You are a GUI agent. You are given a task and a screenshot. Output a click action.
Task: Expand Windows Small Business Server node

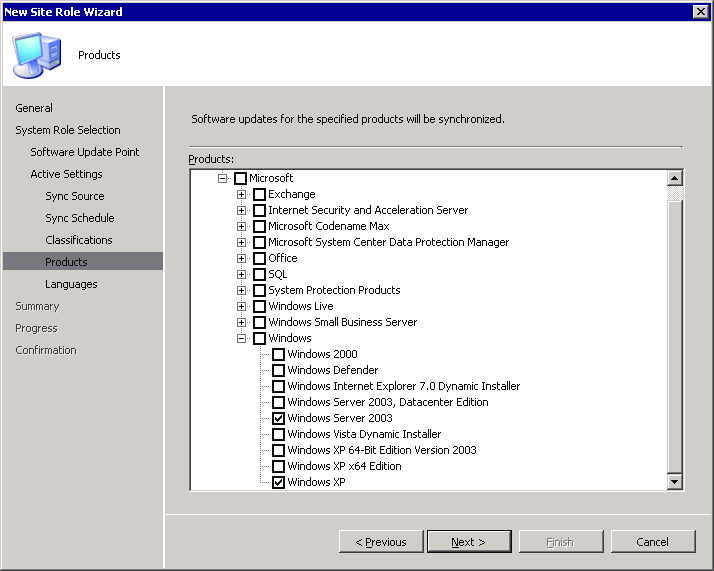[241, 322]
